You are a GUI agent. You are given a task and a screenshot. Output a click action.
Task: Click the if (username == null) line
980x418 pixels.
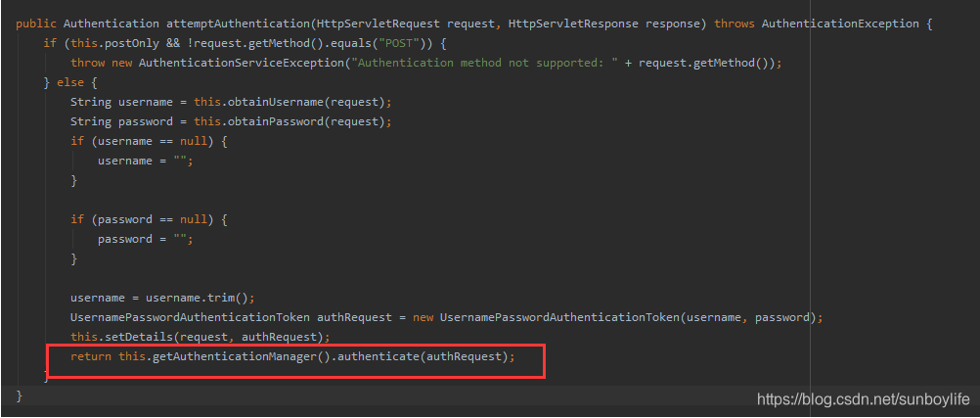pos(149,141)
